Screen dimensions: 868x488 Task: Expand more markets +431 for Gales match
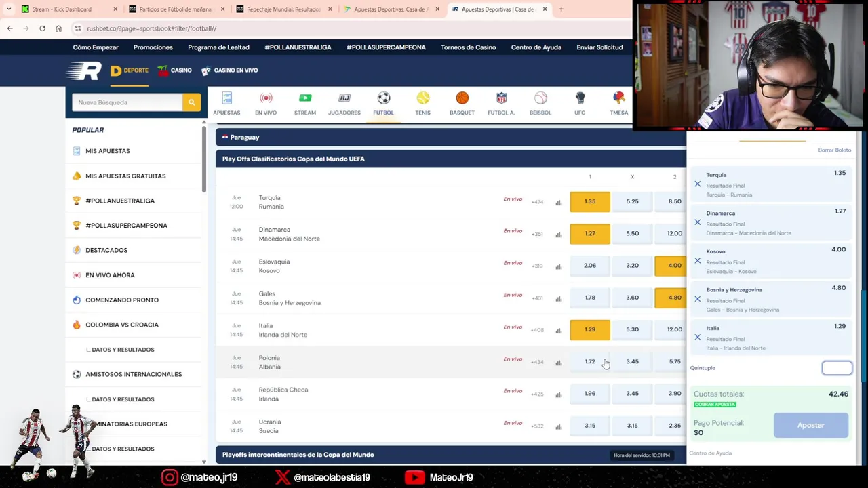coord(537,298)
